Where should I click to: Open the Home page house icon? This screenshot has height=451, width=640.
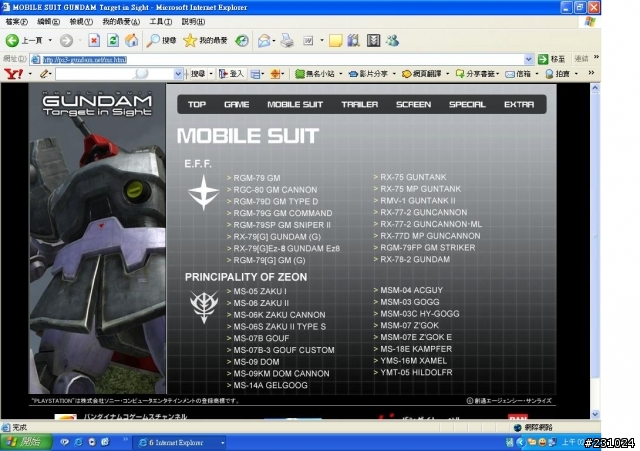[x=131, y=40]
